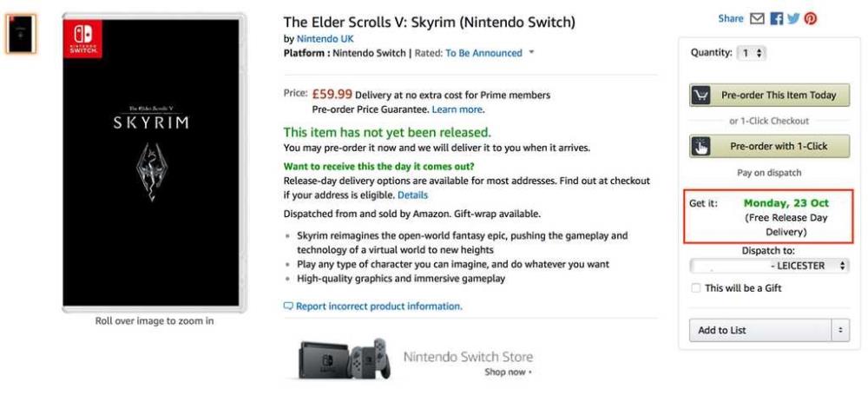Screen dimensions: 868x402
Task: Share this product via email icon
Action: tap(757, 19)
